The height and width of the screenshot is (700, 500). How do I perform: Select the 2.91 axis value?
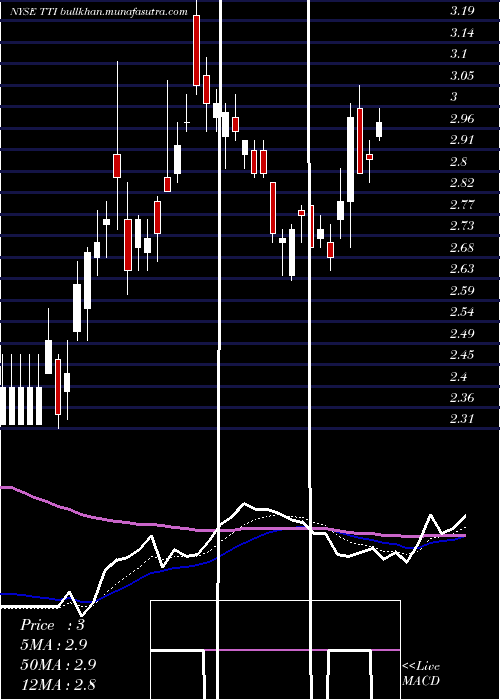pos(462,140)
